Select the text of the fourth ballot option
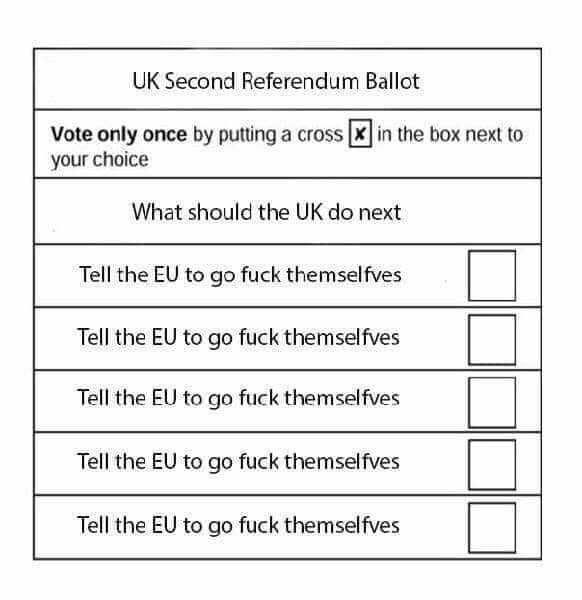 click(238, 462)
